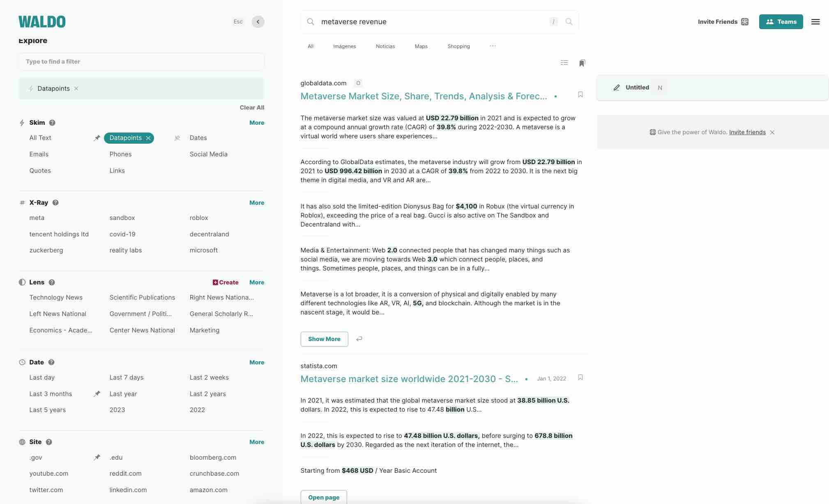Click the Invite Friends gift icon
829x504 pixels.
(x=745, y=22)
